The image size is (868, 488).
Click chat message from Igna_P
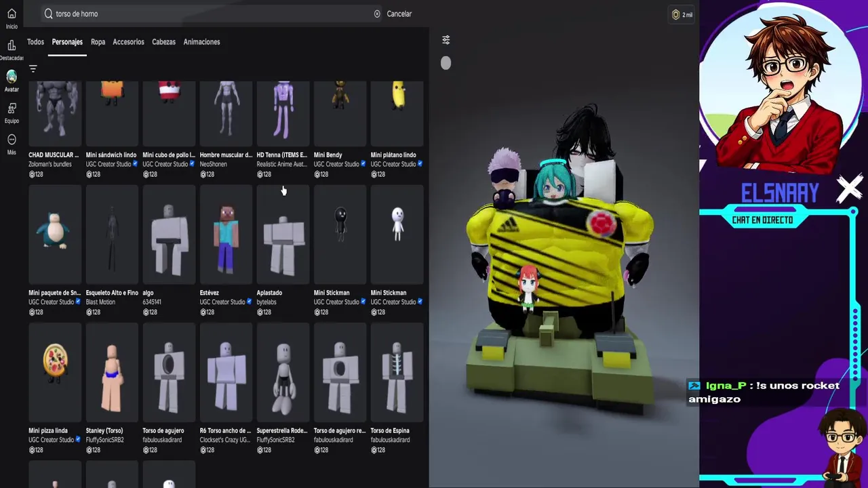pyautogui.click(x=764, y=392)
